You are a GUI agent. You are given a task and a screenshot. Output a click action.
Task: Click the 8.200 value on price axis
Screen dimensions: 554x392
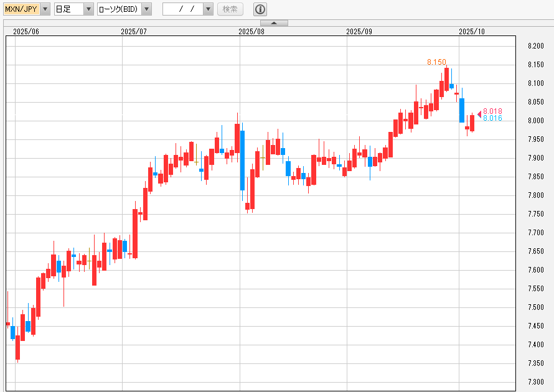click(x=535, y=46)
